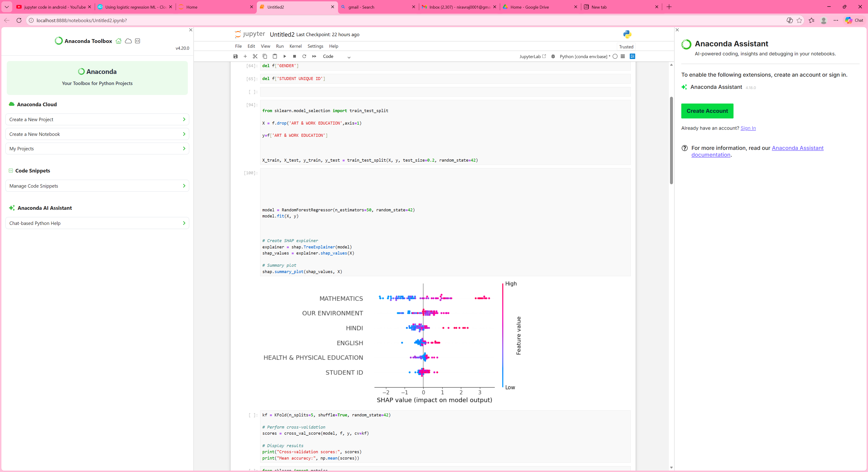868x472 pixels.
Task: Follow the Sign In link
Action: 748,128
